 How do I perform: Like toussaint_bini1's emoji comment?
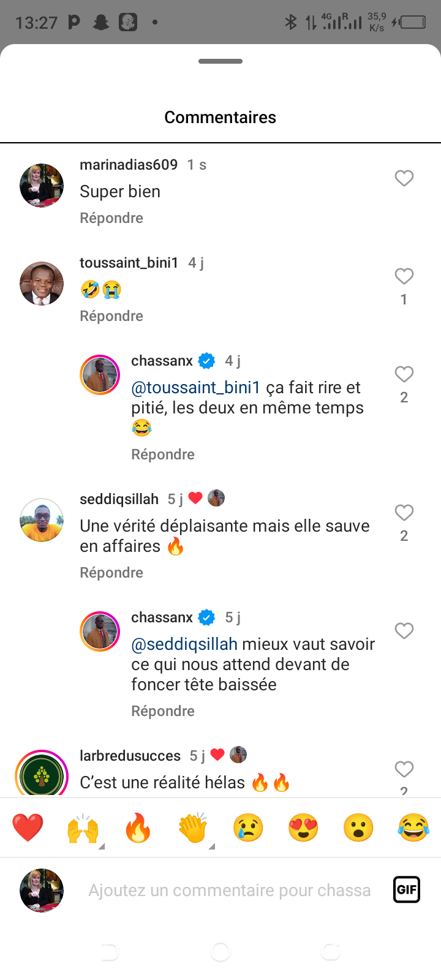[x=404, y=276]
